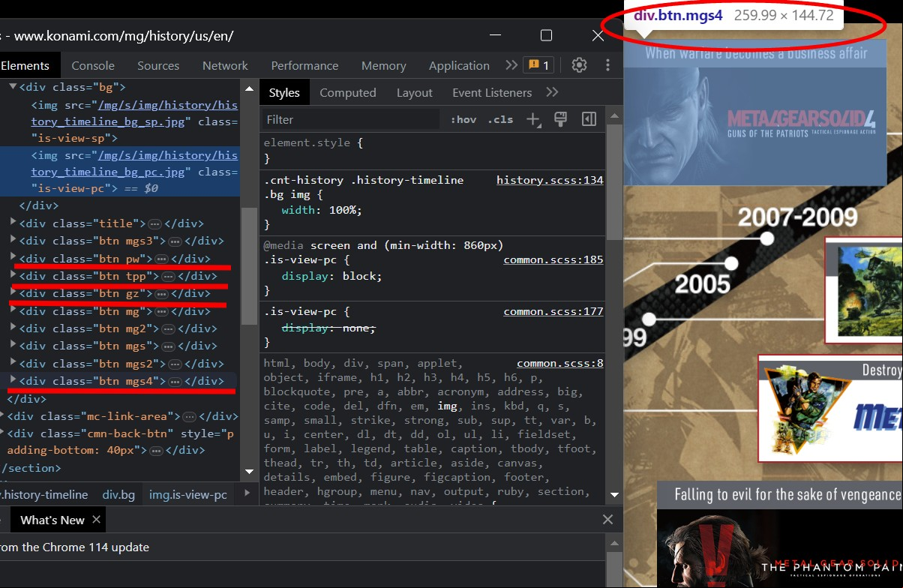The image size is (903, 588).
Task: Expand the btn mgs2 node
Action: (13, 363)
